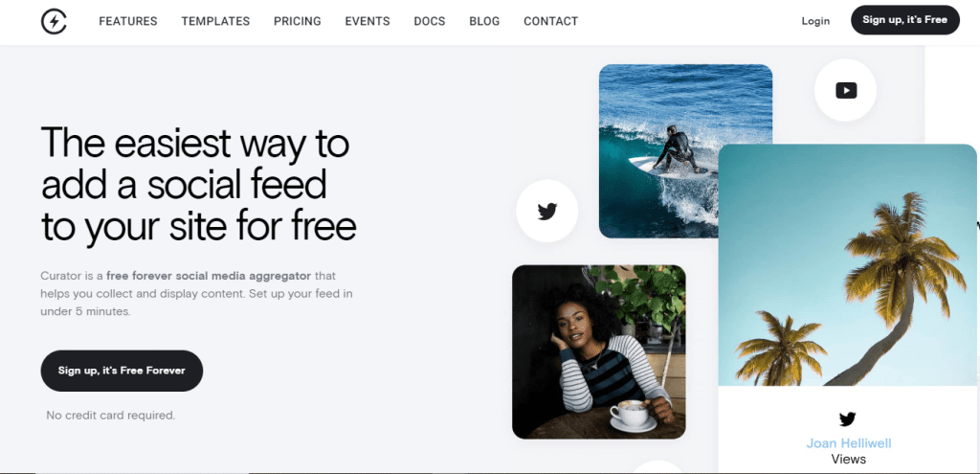Screen dimensions: 980x474
Task: Open the Templates page
Action: (x=215, y=21)
